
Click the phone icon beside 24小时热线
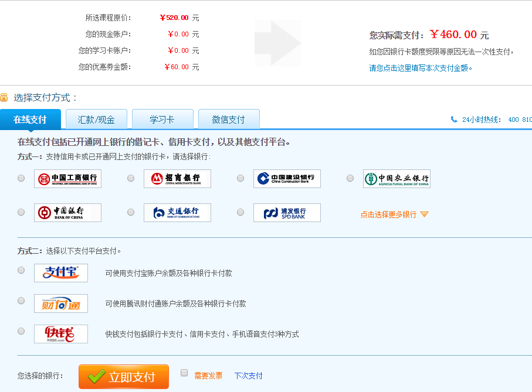[x=453, y=120]
